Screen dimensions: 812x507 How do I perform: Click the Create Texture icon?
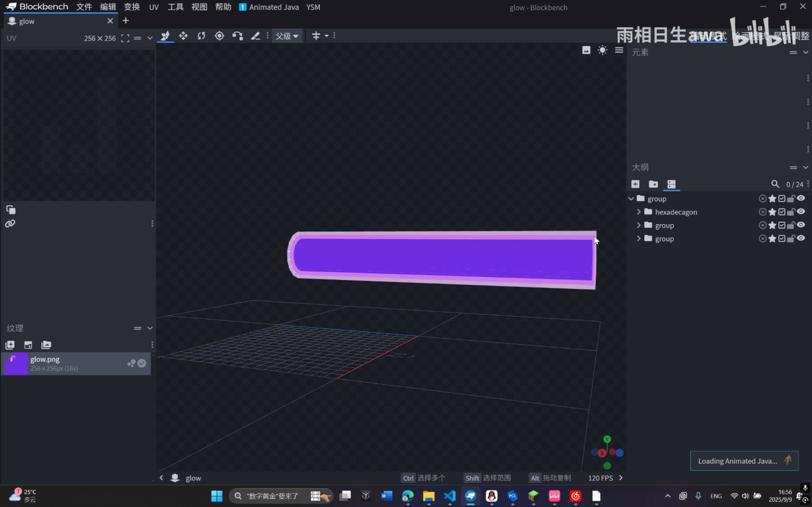point(28,345)
